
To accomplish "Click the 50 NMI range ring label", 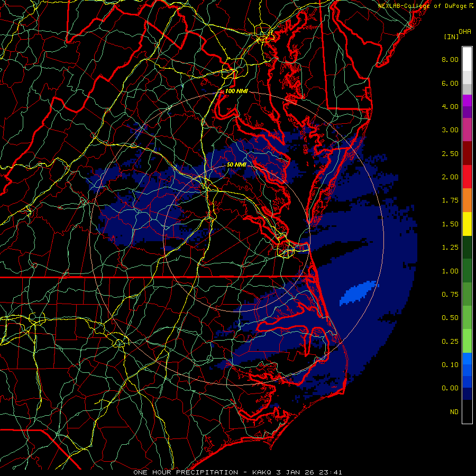I will [x=236, y=164].
